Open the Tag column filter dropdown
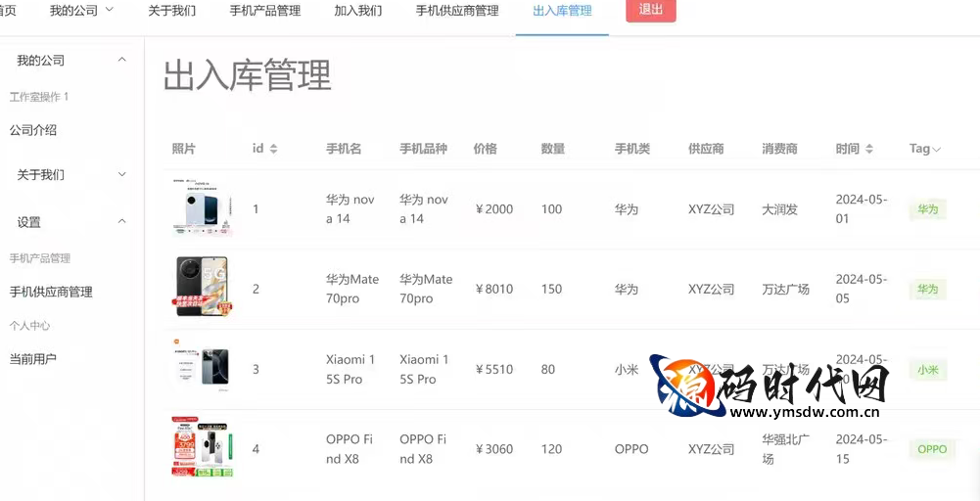 point(936,150)
